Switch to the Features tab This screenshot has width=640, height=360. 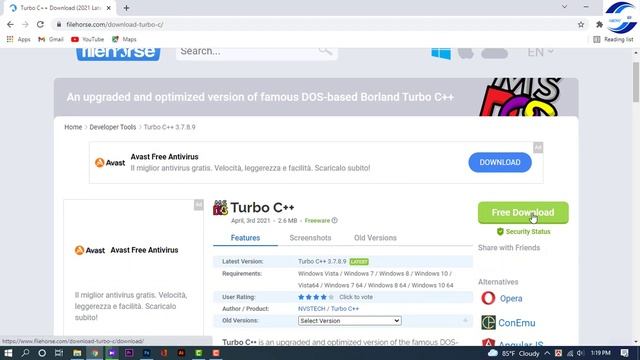click(245, 238)
